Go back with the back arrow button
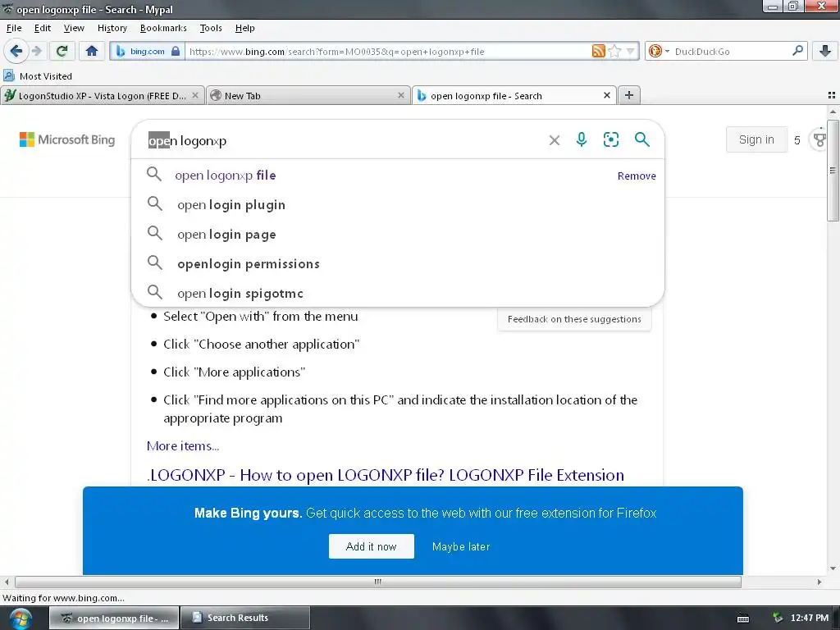840x630 pixels. (16, 52)
